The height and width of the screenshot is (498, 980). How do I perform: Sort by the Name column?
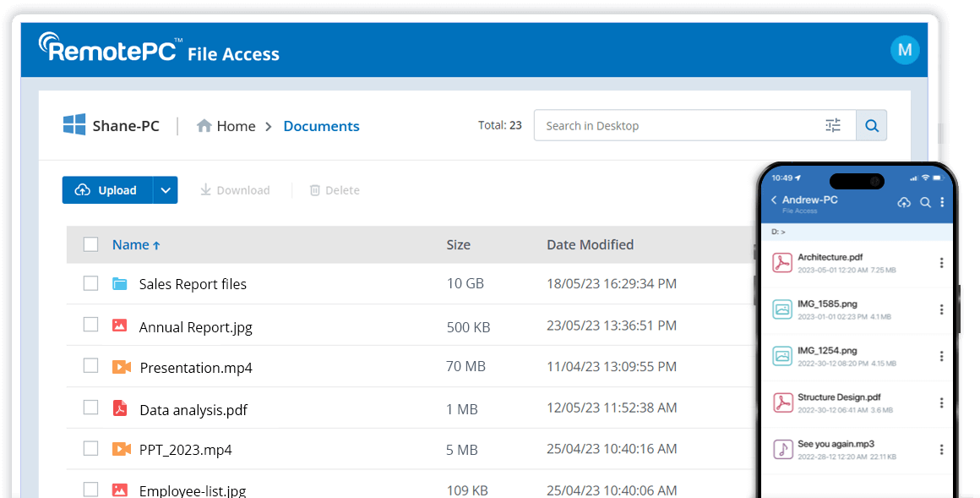[x=136, y=244]
